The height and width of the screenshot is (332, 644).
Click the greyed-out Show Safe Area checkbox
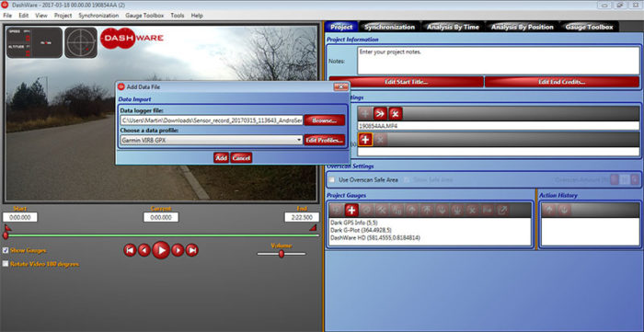407,179
